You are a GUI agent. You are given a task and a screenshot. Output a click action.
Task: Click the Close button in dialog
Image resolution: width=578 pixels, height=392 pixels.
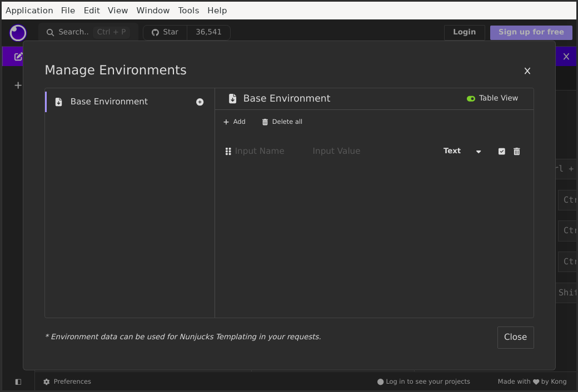[515, 338]
